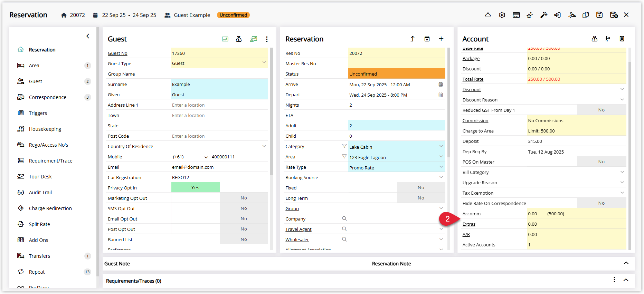Open the settings gear icon
Screen dimensions: 644x294
click(x=502, y=15)
